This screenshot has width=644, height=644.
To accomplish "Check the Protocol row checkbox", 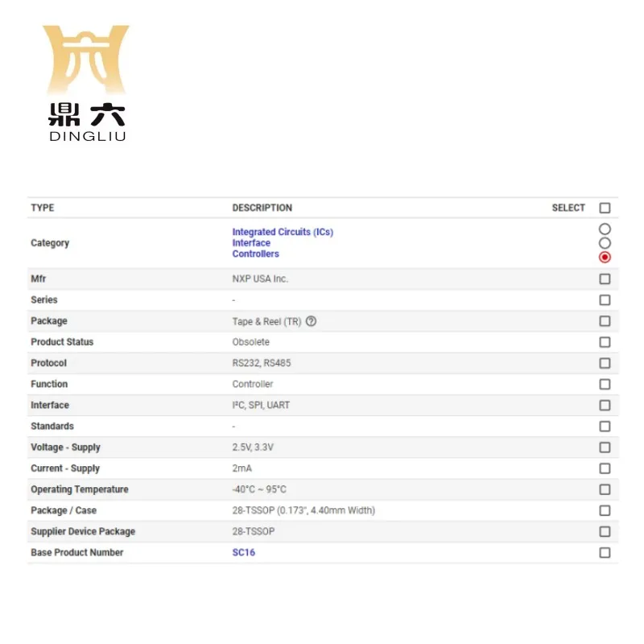I will (605, 362).
